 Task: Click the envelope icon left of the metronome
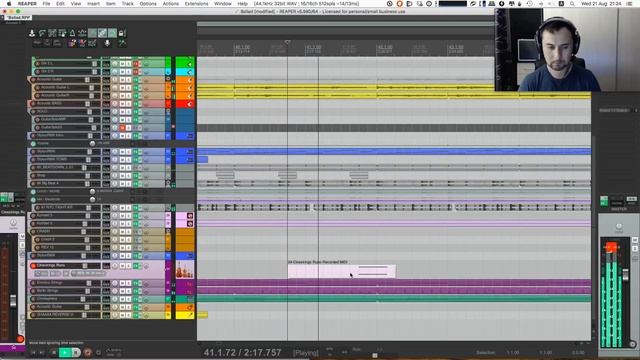(62, 33)
